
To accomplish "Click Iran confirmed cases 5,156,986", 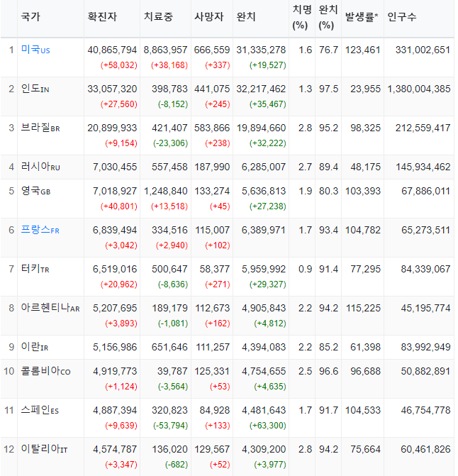I will (x=115, y=347).
